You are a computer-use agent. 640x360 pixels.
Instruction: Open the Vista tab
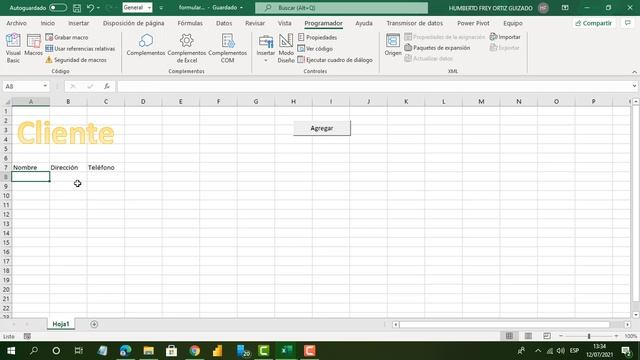[284, 23]
